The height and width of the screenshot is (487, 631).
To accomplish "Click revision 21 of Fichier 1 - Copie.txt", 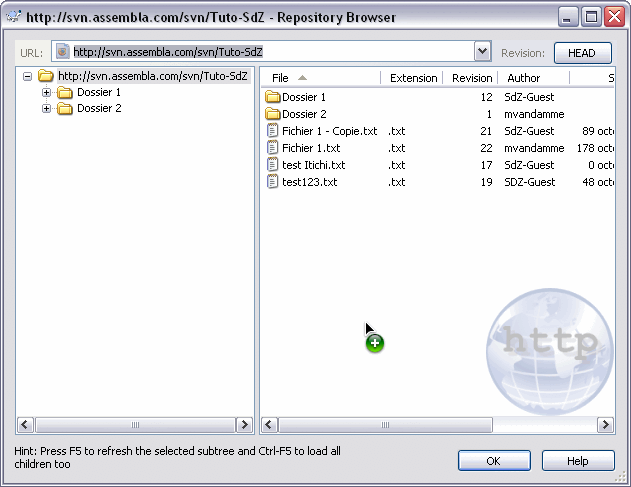I will coord(486,131).
